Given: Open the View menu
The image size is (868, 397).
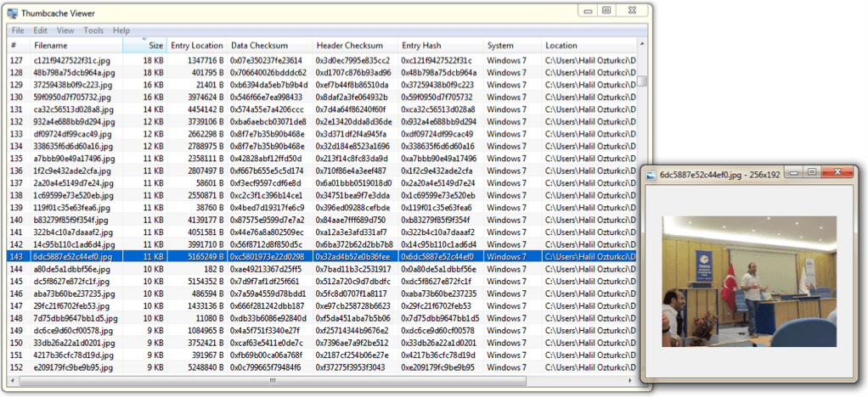Looking at the screenshot, I should (x=65, y=31).
